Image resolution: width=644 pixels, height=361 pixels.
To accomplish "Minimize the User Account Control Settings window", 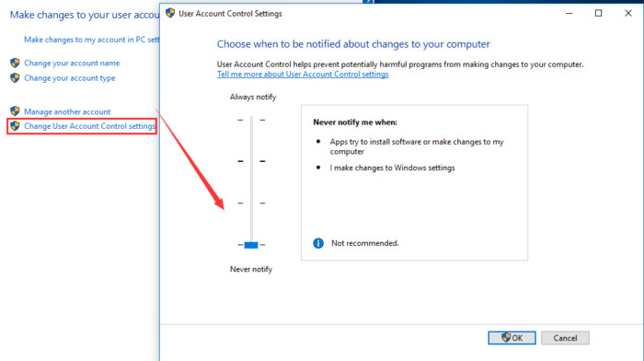I will (x=569, y=13).
